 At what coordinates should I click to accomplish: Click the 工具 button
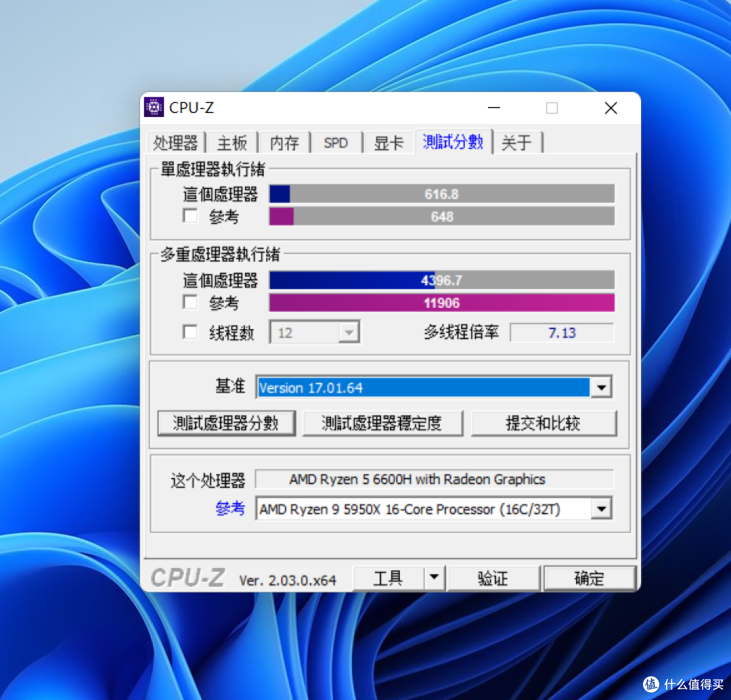point(389,578)
